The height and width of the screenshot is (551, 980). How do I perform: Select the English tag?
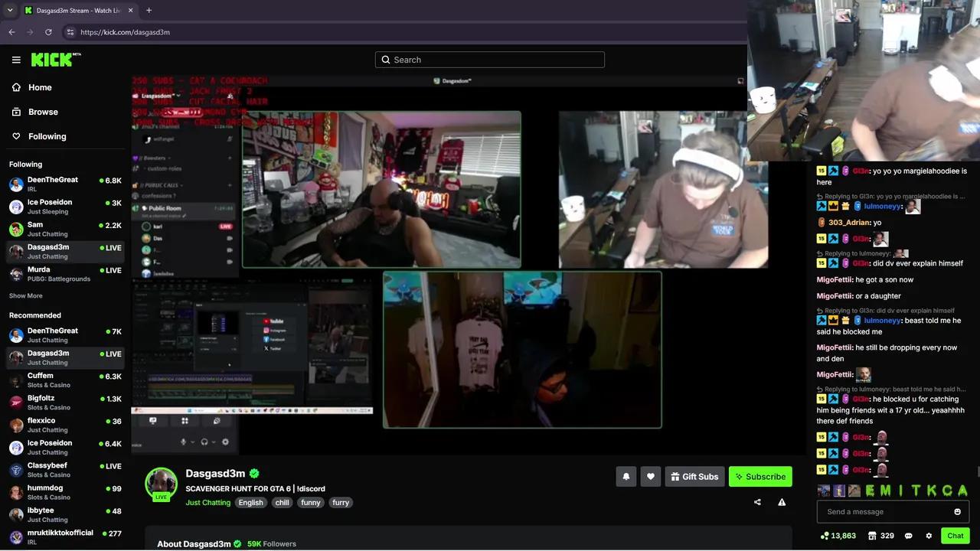[250, 503]
